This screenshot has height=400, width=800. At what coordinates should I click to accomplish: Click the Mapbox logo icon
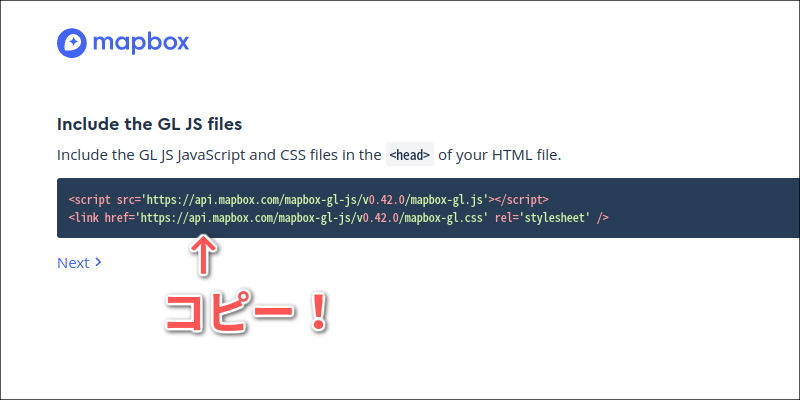click(x=71, y=43)
